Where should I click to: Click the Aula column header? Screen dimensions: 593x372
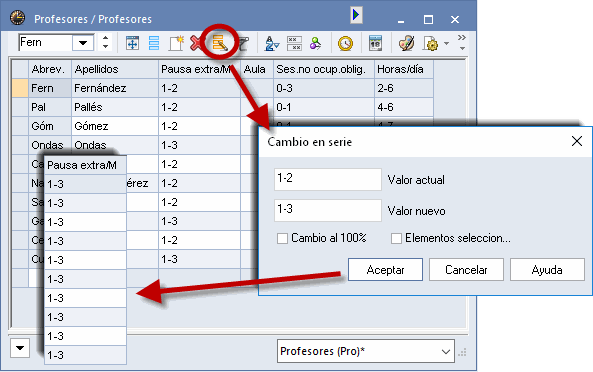point(257,69)
